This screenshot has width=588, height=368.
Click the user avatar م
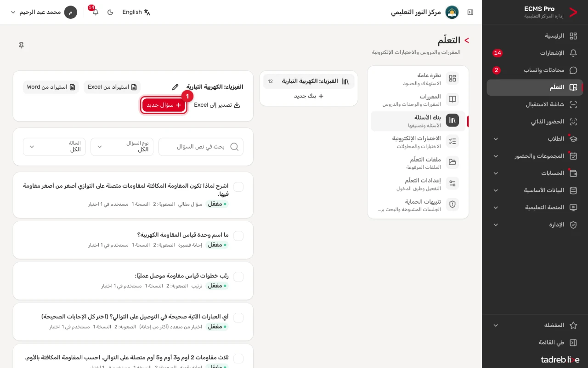click(x=71, y=12)
